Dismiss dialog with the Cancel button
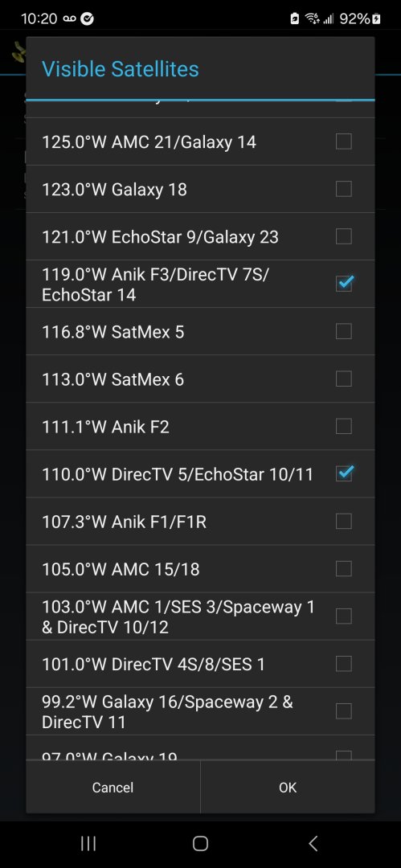This screenshot has height=868, width=401. click(x=113, y=787)
